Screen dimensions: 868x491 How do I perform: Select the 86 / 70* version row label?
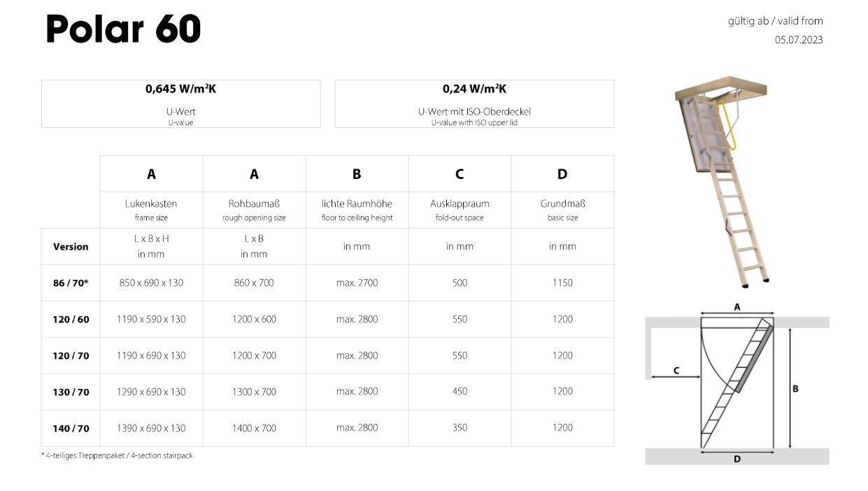click(x=71, y=283)
